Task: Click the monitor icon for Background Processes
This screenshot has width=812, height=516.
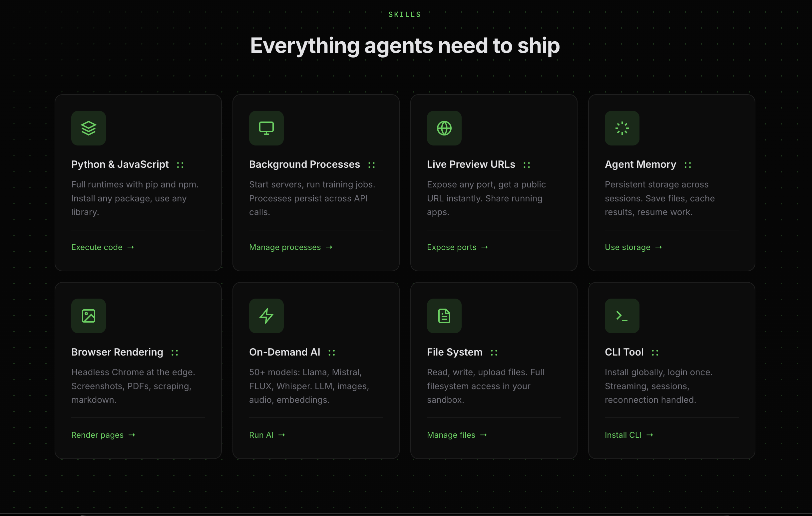Action: [x=266, y=128]
